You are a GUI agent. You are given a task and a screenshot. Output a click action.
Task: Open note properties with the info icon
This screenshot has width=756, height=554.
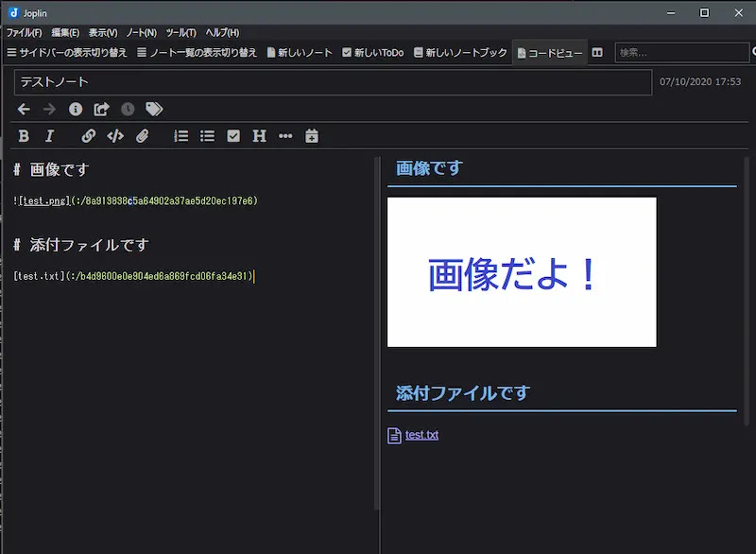76,109
